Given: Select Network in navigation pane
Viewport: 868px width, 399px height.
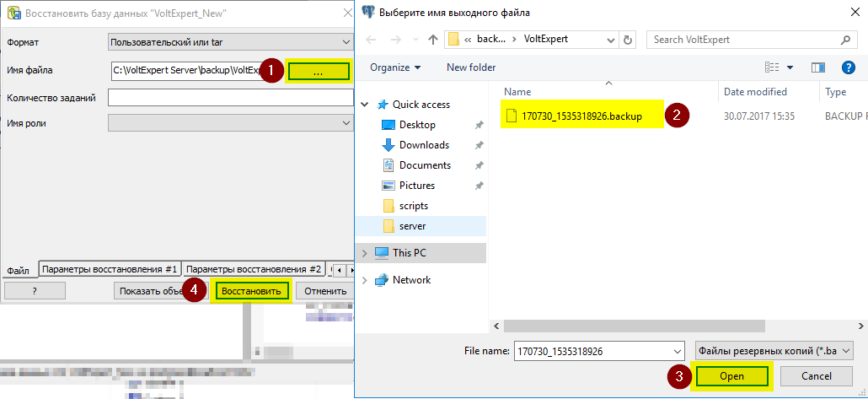Looking at the screenshot, I should 411,280.
